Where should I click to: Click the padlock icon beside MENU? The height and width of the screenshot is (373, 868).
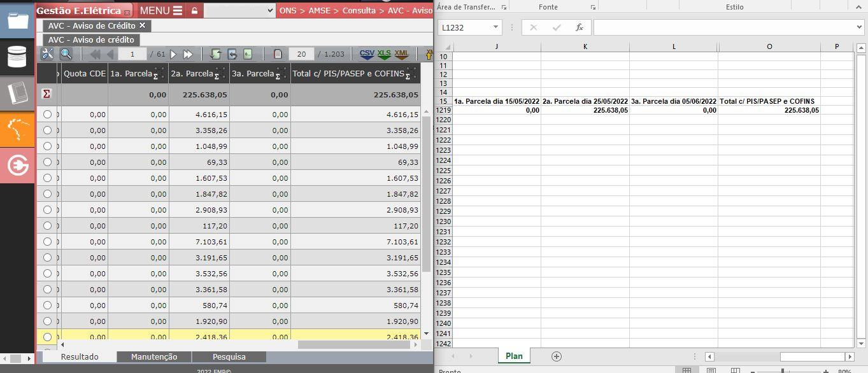(x=194, y=11)
